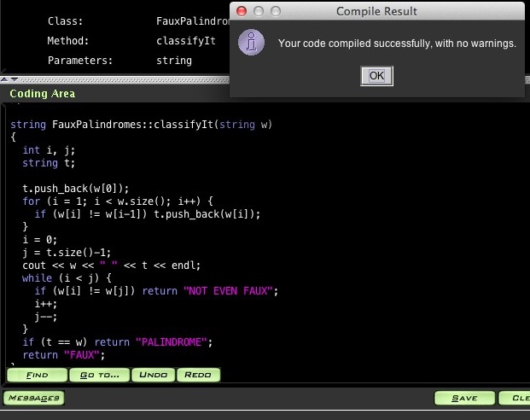This screenshot has width=530, height=420.
Task: Click the Coding Area panel header
Action: point(43,94)
